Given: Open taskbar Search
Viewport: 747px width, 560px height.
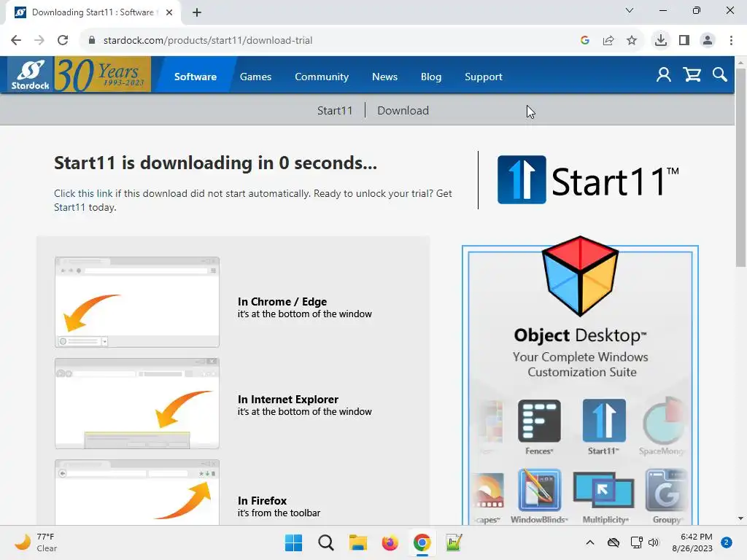Looking at the screenshot, I should [326, 542].
